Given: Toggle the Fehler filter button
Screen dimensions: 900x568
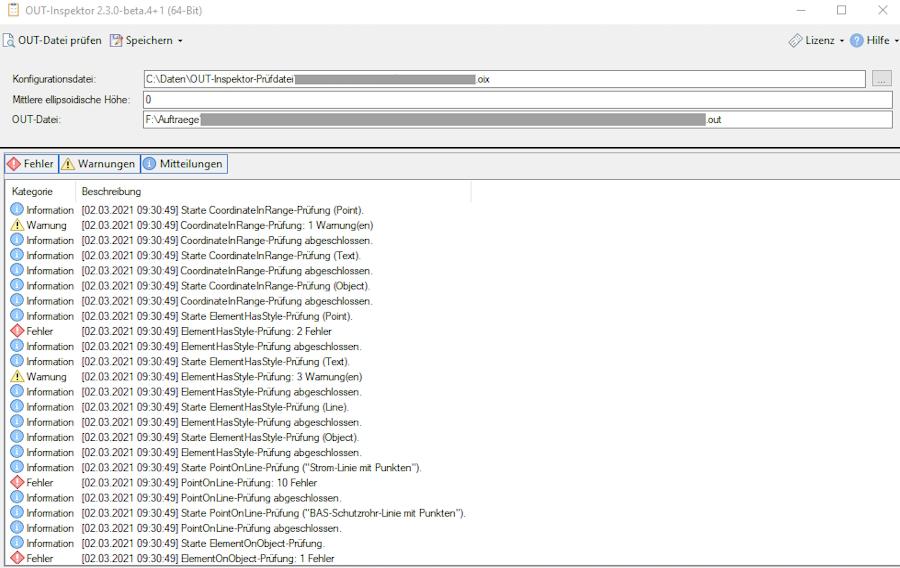Looking at the screenshot, I should pos(31,164).
